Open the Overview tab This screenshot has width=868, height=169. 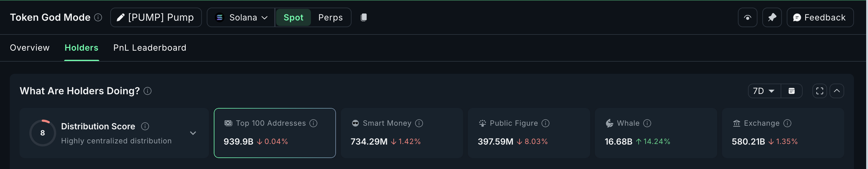pyautogui.click(x=30, y=48)
